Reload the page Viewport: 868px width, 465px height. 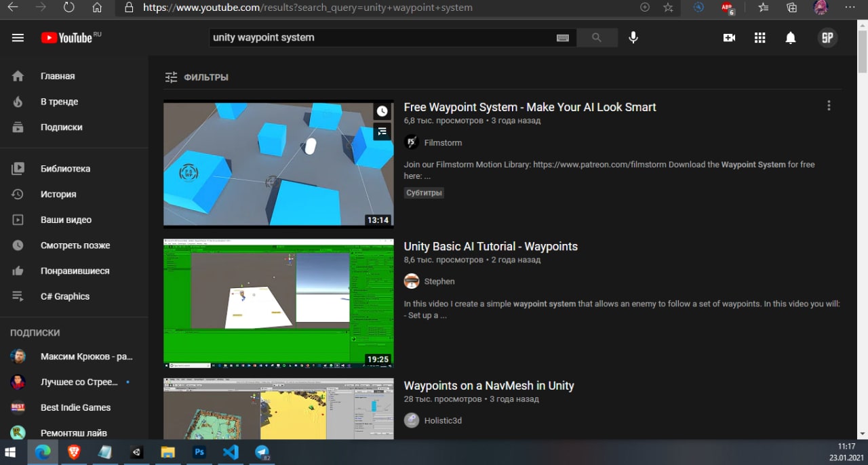[68, 7]
